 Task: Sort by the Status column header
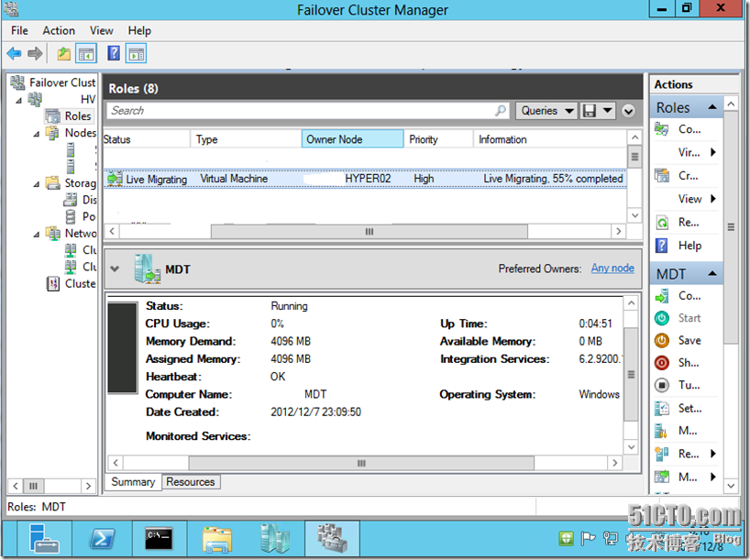coord(147,139)
